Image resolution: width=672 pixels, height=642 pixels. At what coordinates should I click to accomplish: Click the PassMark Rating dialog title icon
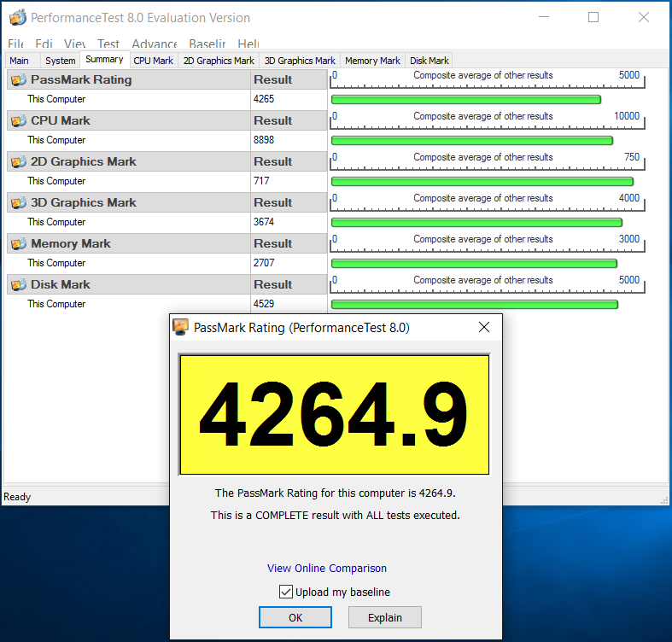[180, 327]
